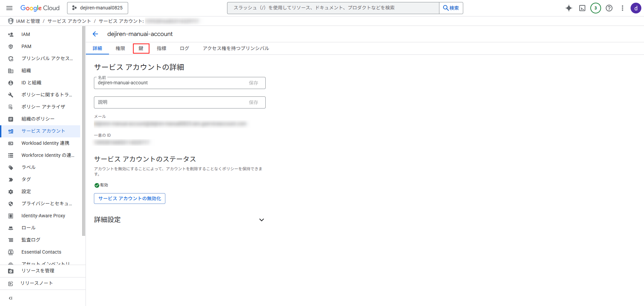The height and width of the screenshot is (306, 644).
Task: Open the main navigation hamburger menu
Action: tap(9, 8)
